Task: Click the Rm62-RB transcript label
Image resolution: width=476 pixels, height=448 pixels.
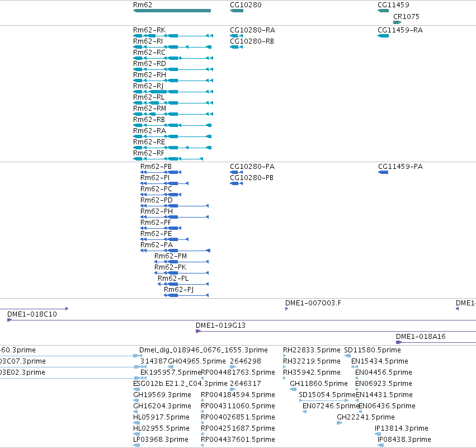Action: click(x=149, y=120)
